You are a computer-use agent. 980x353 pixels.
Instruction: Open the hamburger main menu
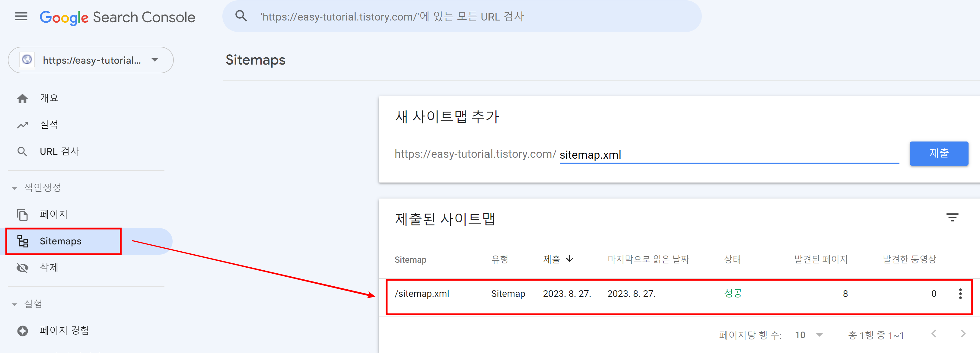pyautogui.click(x=21, y=16)
